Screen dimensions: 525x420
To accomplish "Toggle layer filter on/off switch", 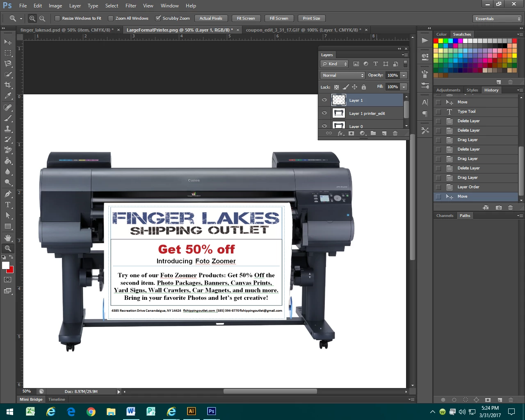I will click(x=405, y=64).
